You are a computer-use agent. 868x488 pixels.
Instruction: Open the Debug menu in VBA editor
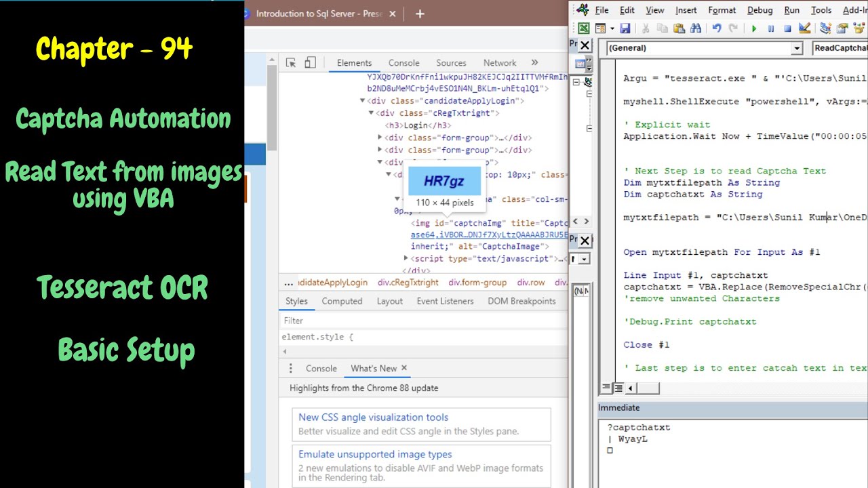coord(759,10)
